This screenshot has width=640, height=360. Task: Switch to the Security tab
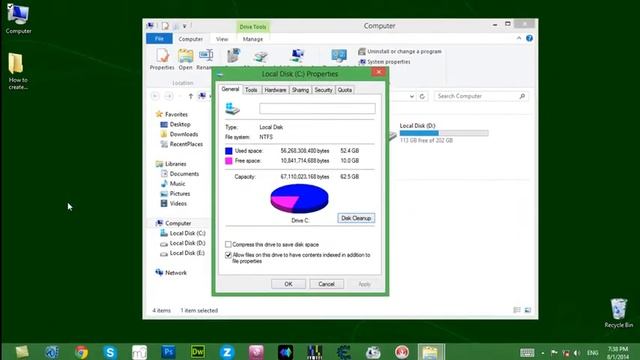[x=323, y=90]
